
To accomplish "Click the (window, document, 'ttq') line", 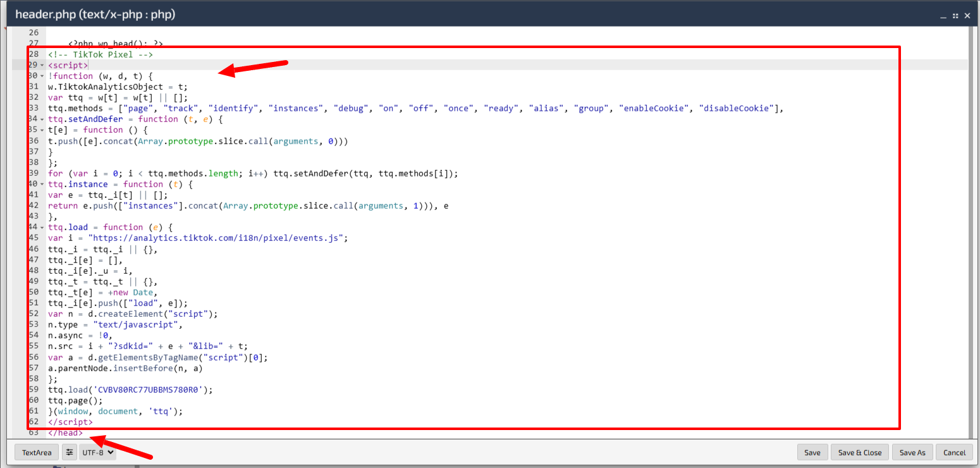I will pyautogui.click(x=115, y=411).
